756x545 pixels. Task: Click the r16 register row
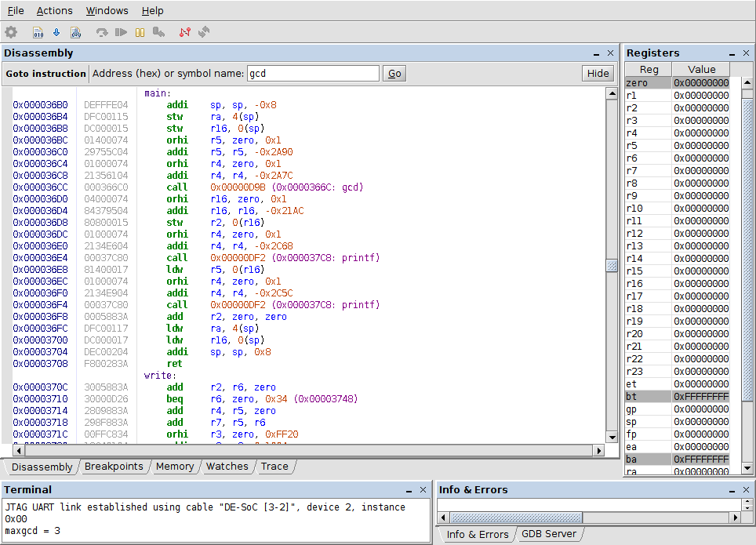[x=678, y=284]
